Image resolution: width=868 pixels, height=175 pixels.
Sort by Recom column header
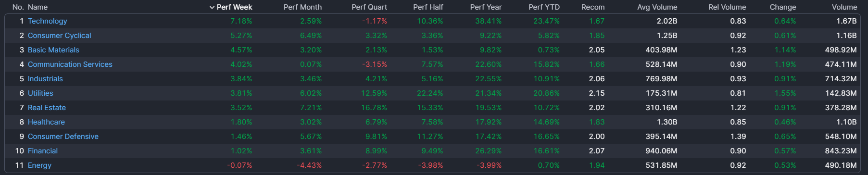pos(593,7)
